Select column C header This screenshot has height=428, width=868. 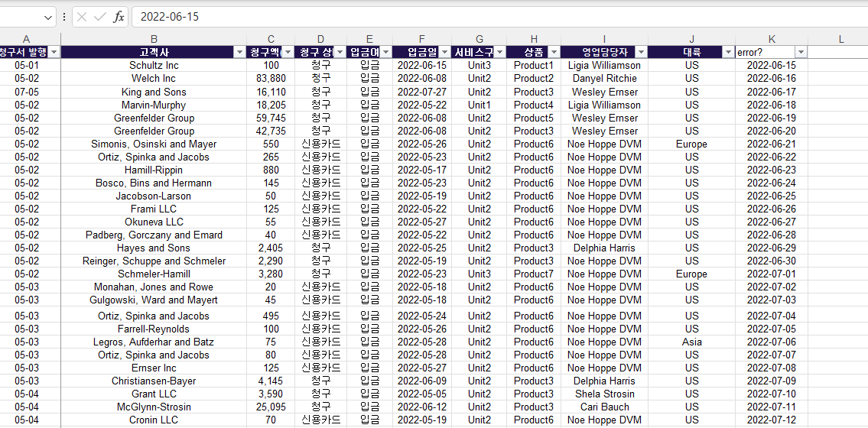pos(271,39)
